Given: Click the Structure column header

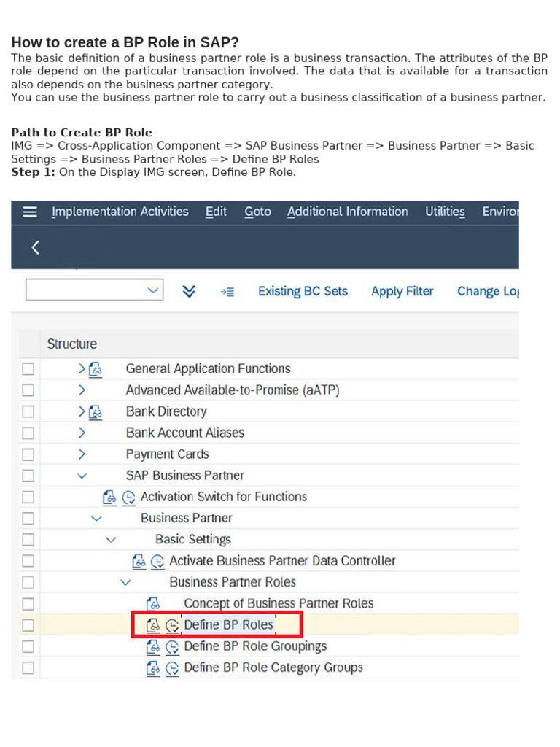Looking at the screenshot, I should tap(72, 344).
